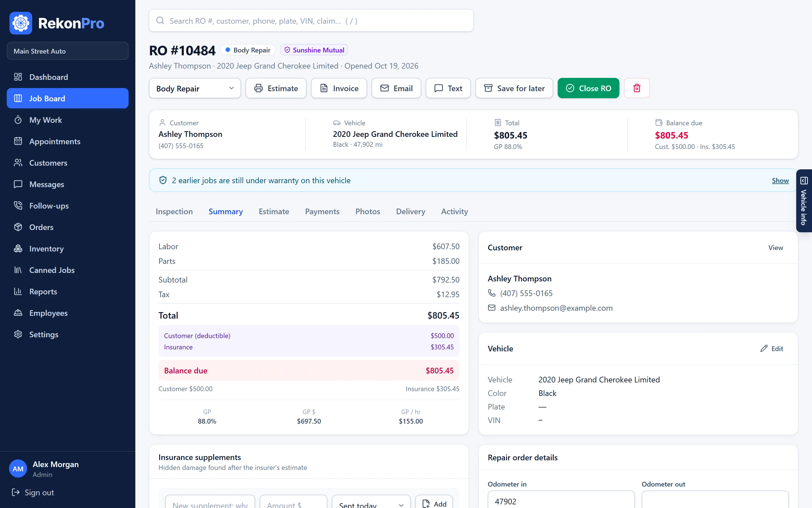Click the Save for later button
This screenshot has height=508, width=812.
point(514,88)
